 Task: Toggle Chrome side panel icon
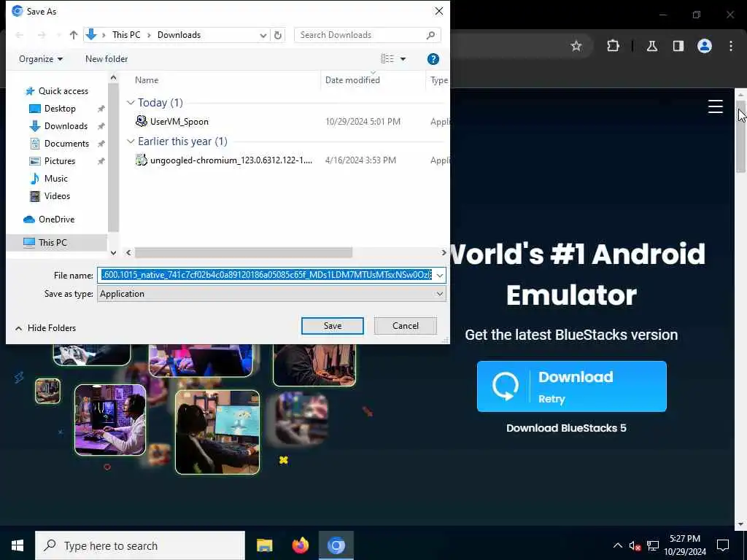click(x=678, y=46)
